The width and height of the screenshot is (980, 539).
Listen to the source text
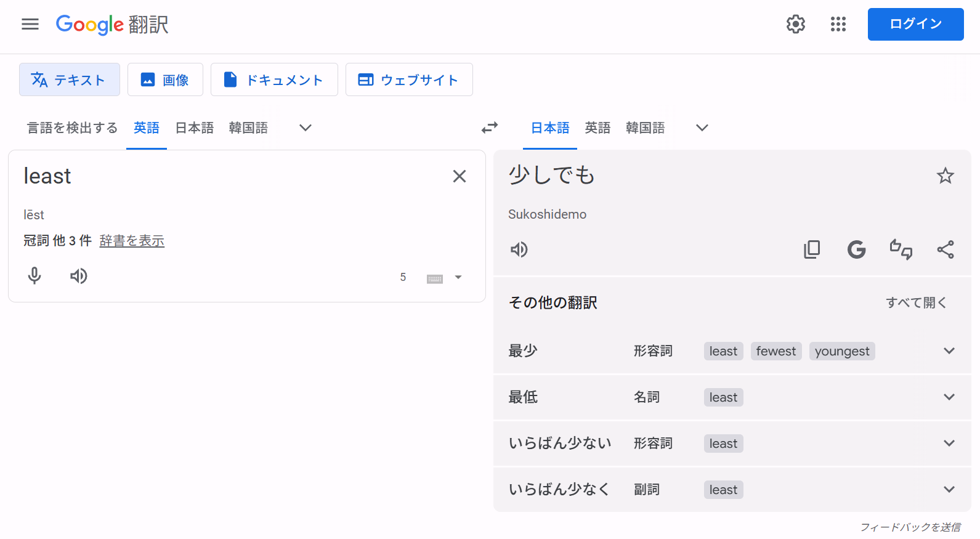pyautogui.click(x=79, y=275)
